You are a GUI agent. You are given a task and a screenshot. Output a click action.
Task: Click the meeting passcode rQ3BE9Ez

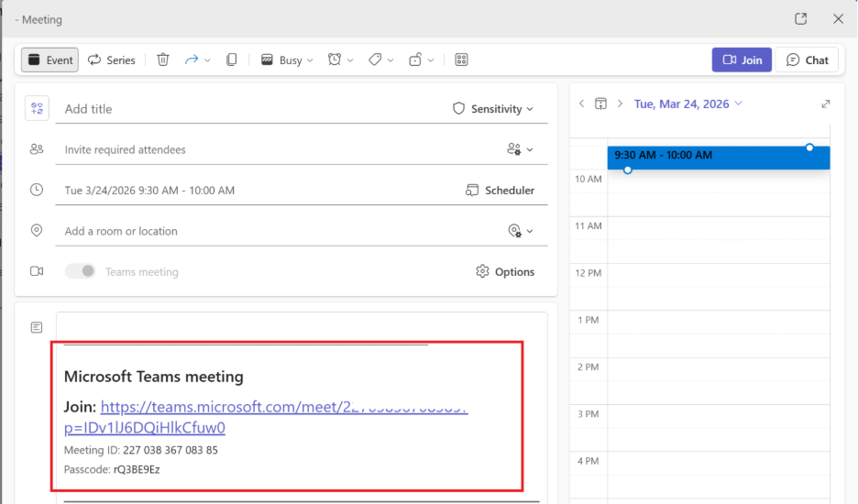[137, 469]
